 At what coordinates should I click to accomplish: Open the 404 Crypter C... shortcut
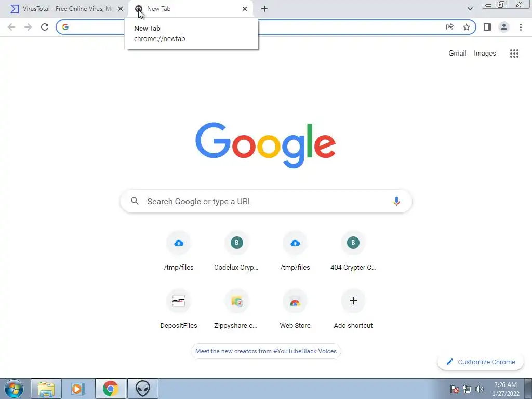[x=353, y=251]
